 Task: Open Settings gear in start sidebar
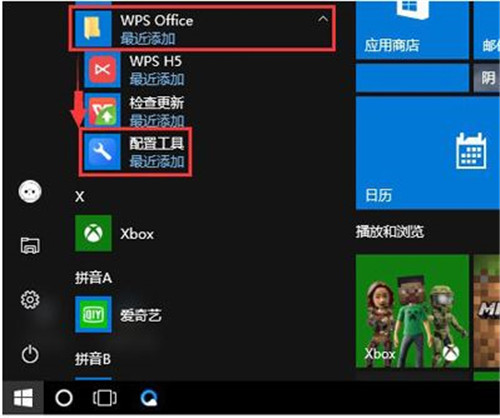pyautogui.click(x=30, y=300)
